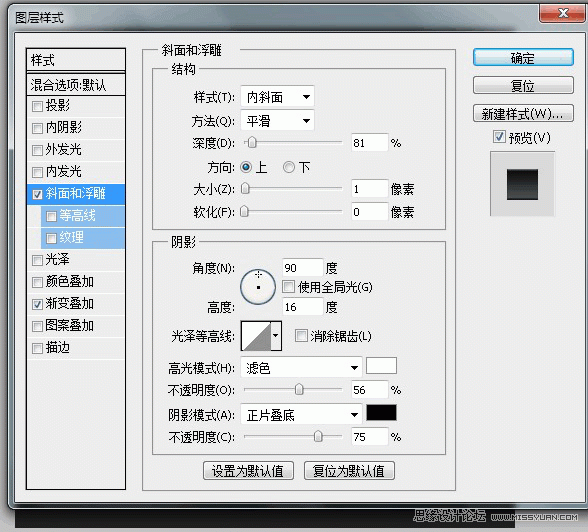The height and width of the screenshot is (532, 588).
Task: Click the 设置为默认值 button
Action: coord(248,471)
